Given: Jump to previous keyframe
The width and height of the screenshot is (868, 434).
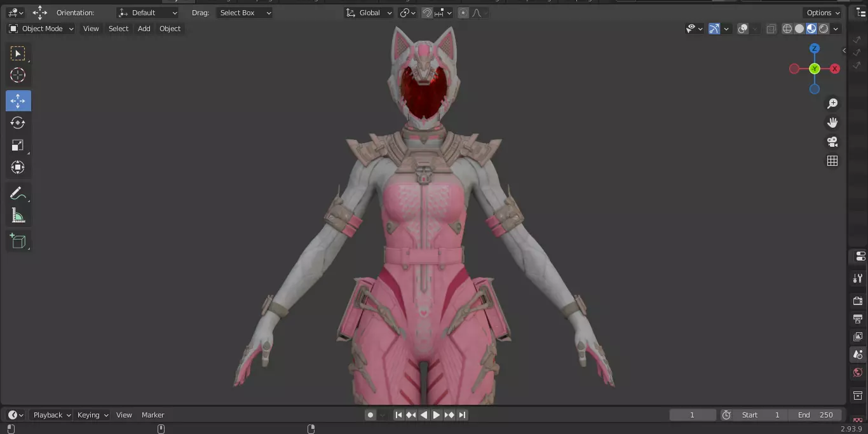Looking at the screenshot, I should pyautogui.click(x=411, y=415).
